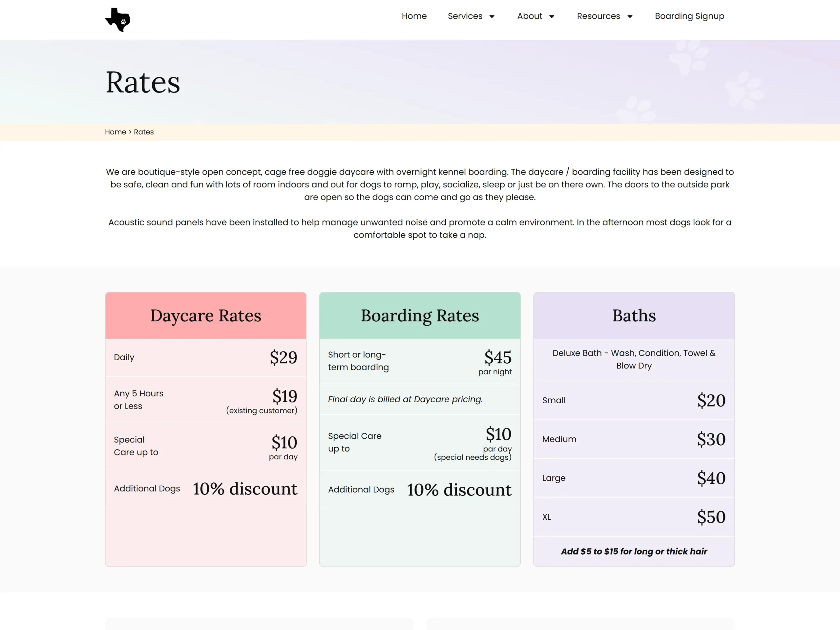The width and height of the screenshot is (840, 630).
Task: Click the long or thick hair note
Action: point(634,551)
